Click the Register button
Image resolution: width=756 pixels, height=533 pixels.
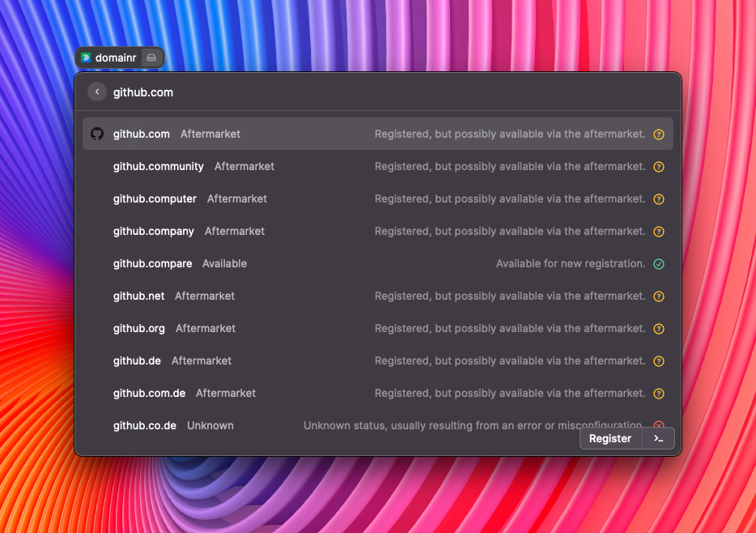(x=610, y=438)
